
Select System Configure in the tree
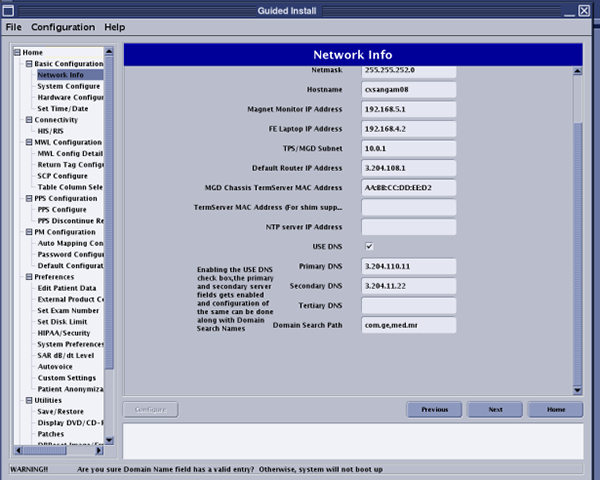coord(67,86)
